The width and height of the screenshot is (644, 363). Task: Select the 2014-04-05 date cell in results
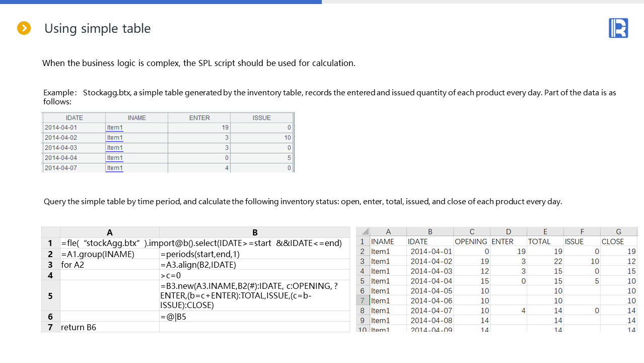click(431, 291)
